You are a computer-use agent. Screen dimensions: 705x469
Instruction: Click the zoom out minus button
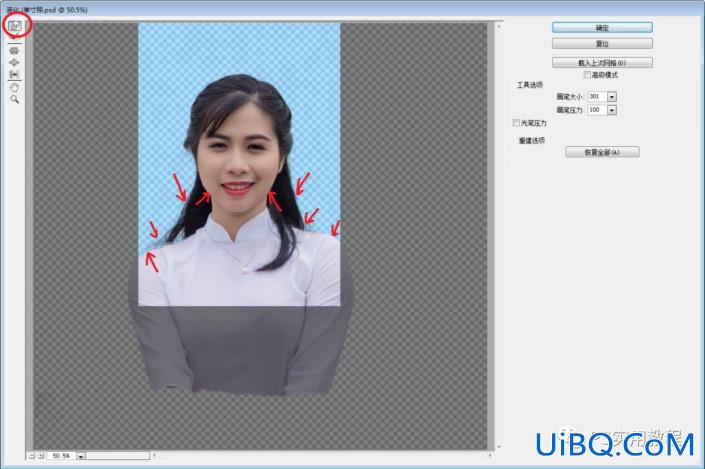[31, 456]
